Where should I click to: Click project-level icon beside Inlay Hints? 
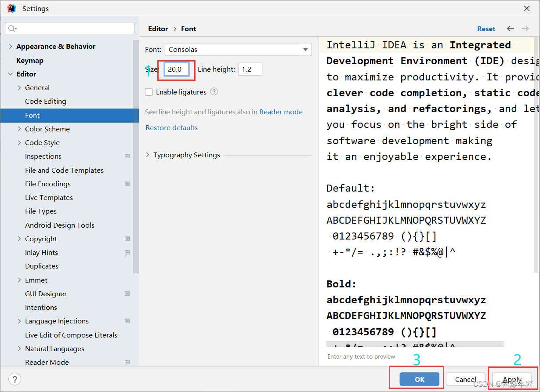(x=127, y=252)
